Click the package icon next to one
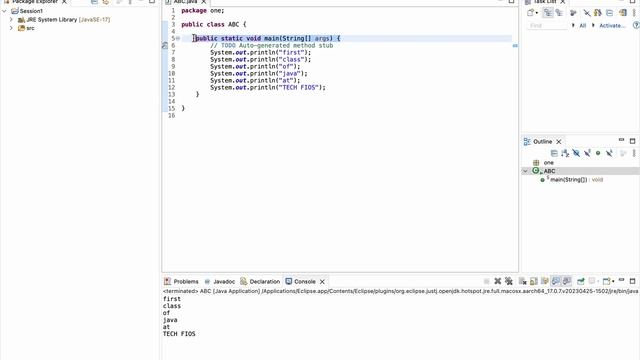 (536, 162)
